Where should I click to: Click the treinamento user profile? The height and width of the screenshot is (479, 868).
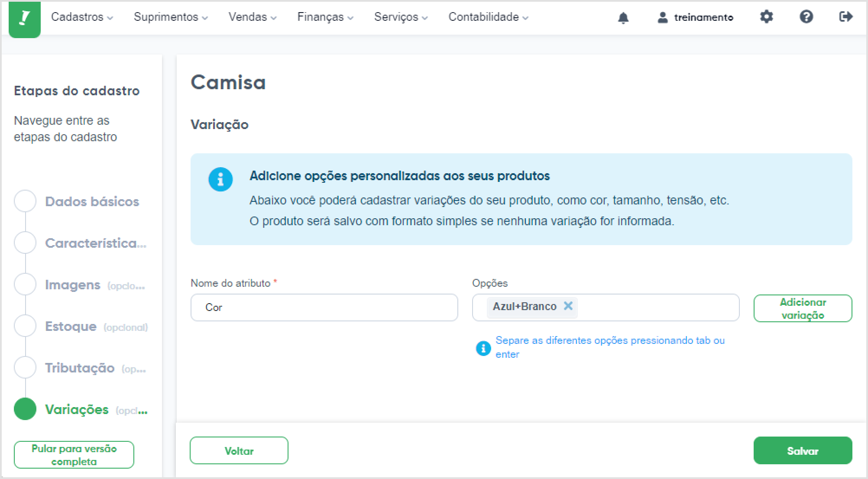[x=695, y=17]
